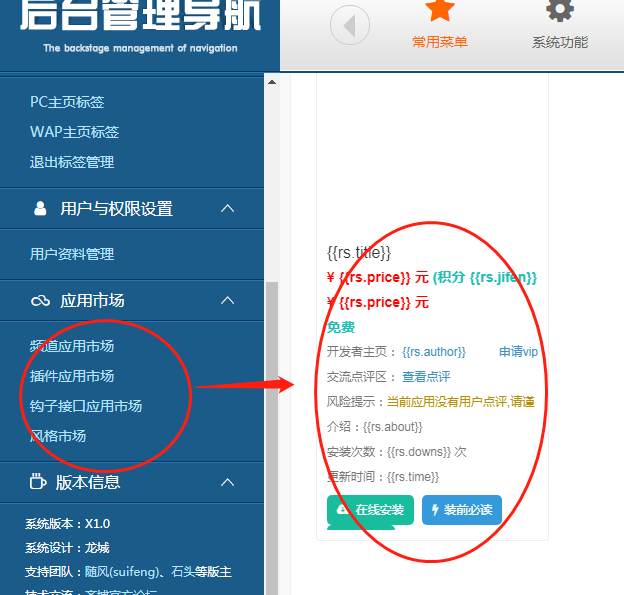Collapse the 版本信息 section chevron
The height and width of the screenshot is (595, 624).
coord(228,482)
